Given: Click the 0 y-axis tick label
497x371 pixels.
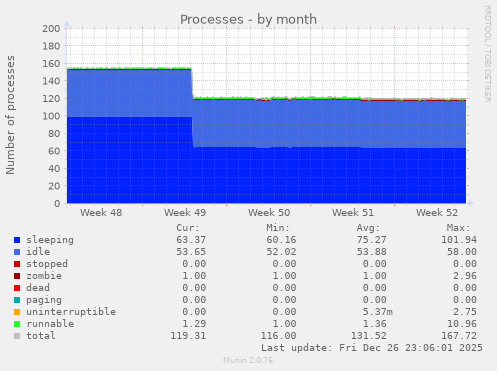Looking at the screenshot, I should coord(57,203).
